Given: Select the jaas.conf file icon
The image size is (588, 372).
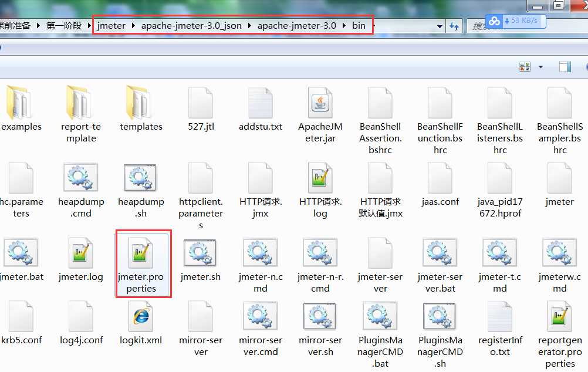Looking at the screenshot, I should [440, 178].
